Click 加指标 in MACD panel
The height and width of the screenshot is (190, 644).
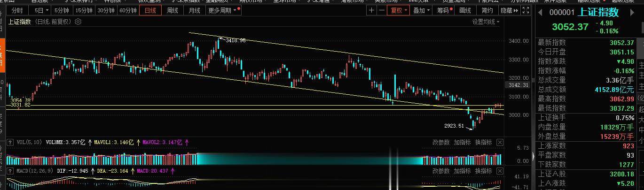tap(463, 171)
